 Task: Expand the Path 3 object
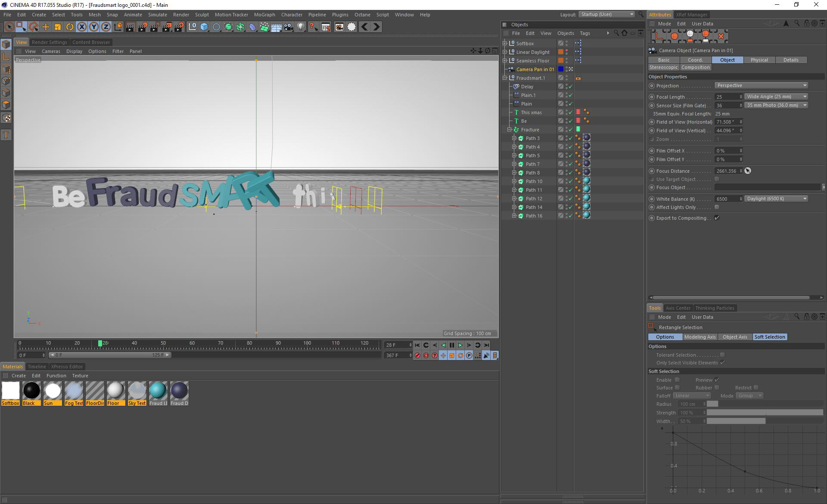click(514, 138)
